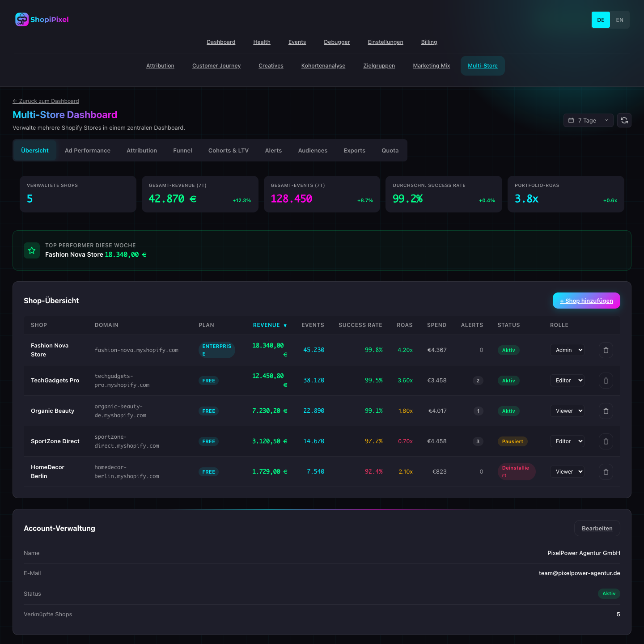Click the refresh data icon button
This screenshot has width=644, height=644.
click(x=624, y=120)
